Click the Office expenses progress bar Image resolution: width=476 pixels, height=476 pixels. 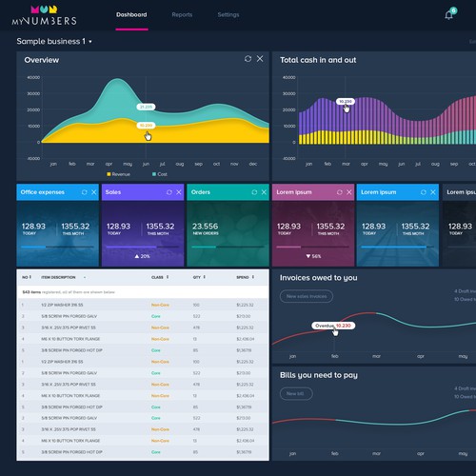pos(57,247)
